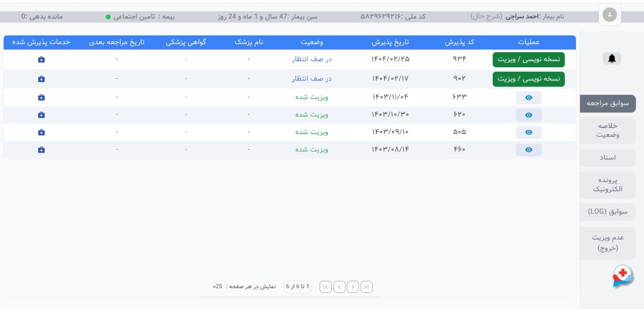Viewport: 644px width, 309px height.
Task: Sort by عملیات column header
Action: (528, 42)
